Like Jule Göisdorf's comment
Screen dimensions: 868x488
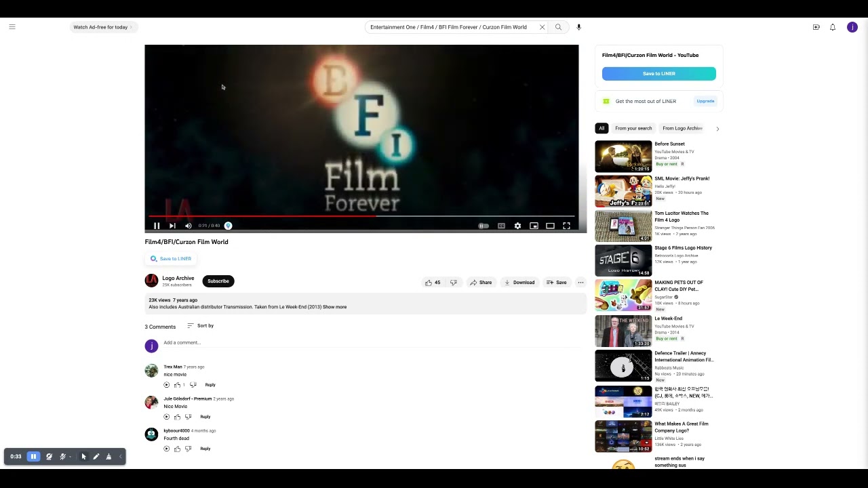[178, 417]
